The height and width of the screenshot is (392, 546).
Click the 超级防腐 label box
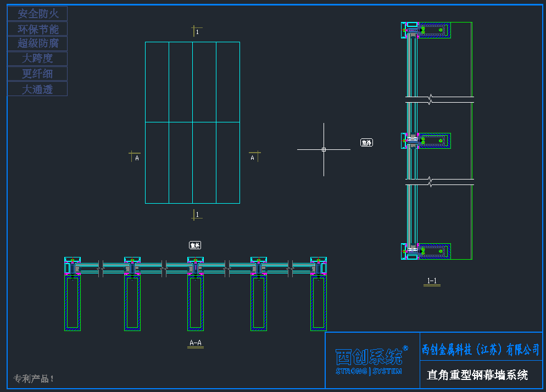37,43
